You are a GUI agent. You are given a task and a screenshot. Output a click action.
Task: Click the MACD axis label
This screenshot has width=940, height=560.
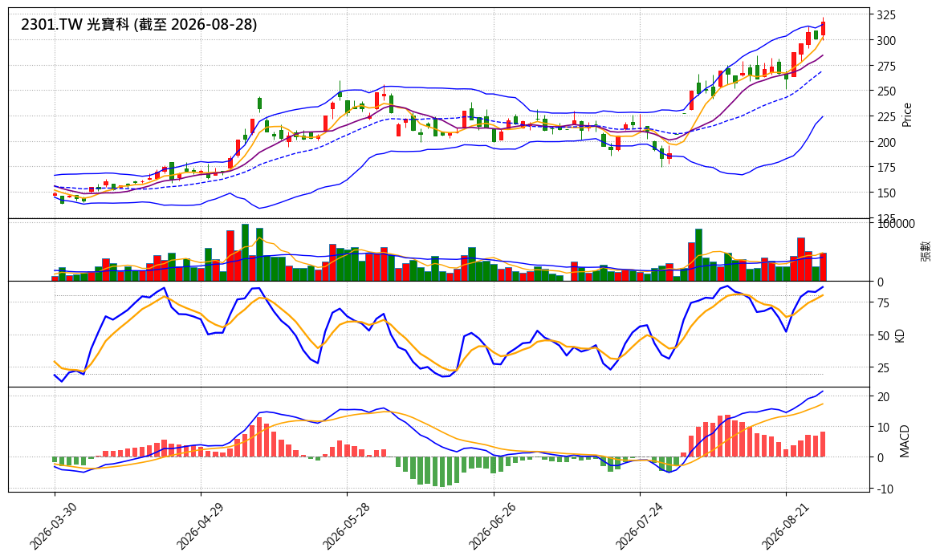coord(905,441)
